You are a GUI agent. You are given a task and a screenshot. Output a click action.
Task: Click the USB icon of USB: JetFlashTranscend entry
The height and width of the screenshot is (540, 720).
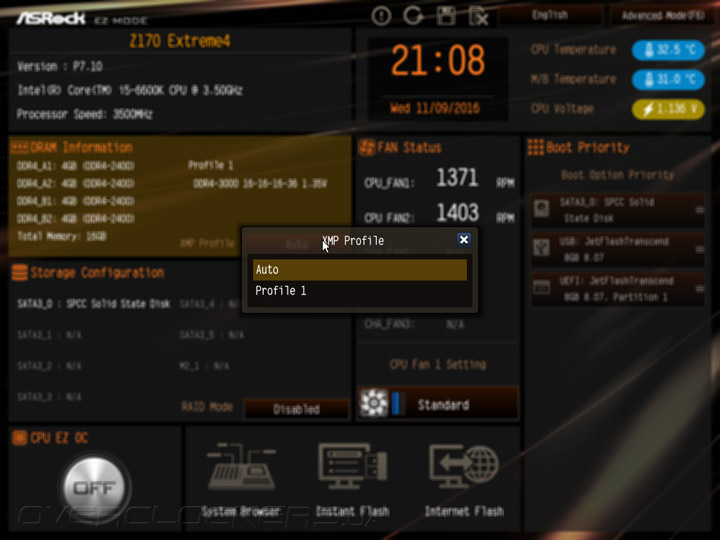click(541, 248)
